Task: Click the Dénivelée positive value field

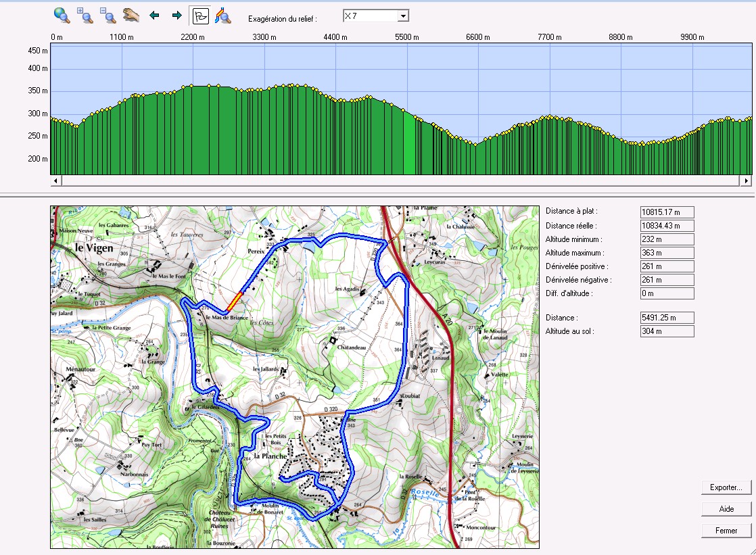Action: 667,266
